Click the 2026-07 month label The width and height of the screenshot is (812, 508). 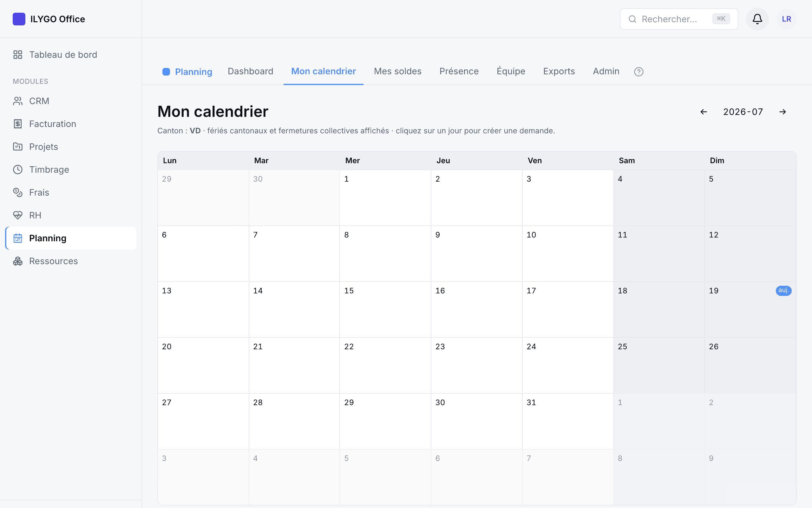click(743, 112)
